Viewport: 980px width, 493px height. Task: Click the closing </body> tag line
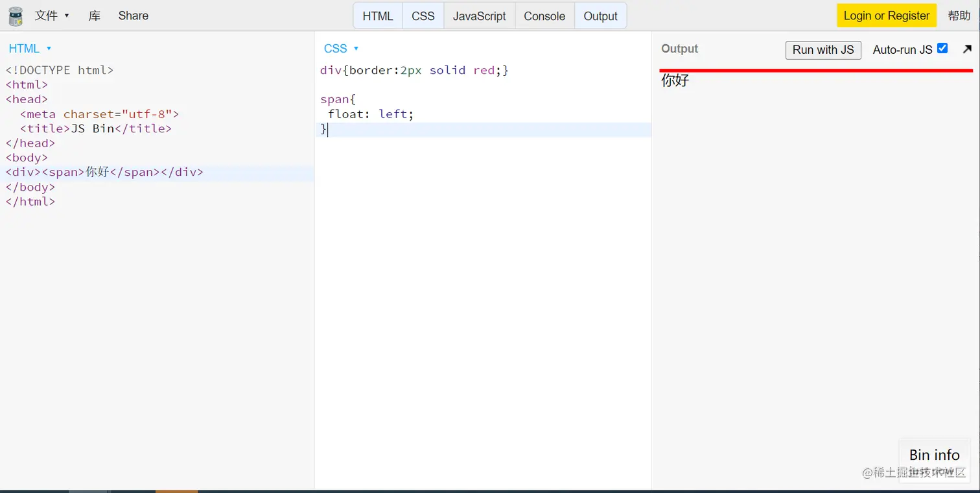[30, 187]
